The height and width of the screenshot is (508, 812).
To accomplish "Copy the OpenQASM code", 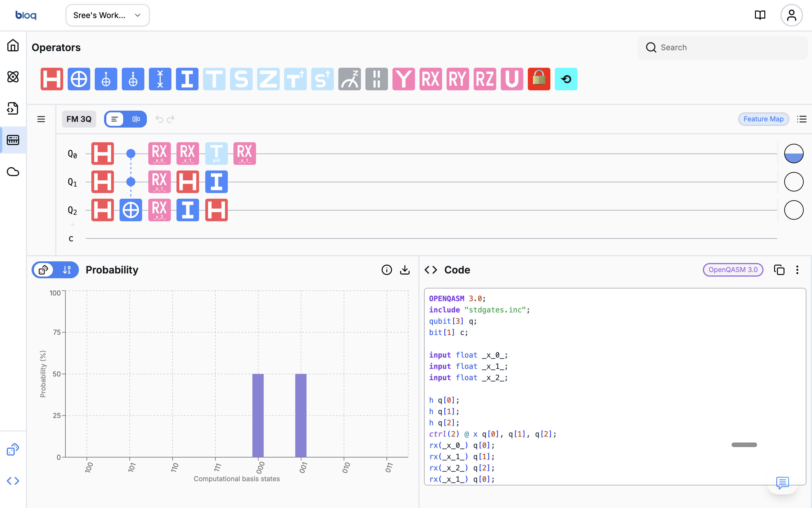I will tap(779, 270).
